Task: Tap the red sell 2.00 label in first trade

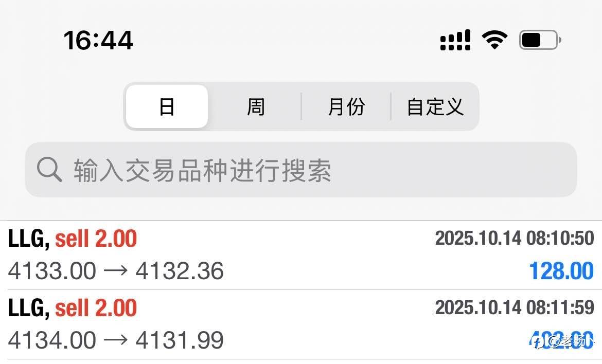Action: [x=96, y=239]
